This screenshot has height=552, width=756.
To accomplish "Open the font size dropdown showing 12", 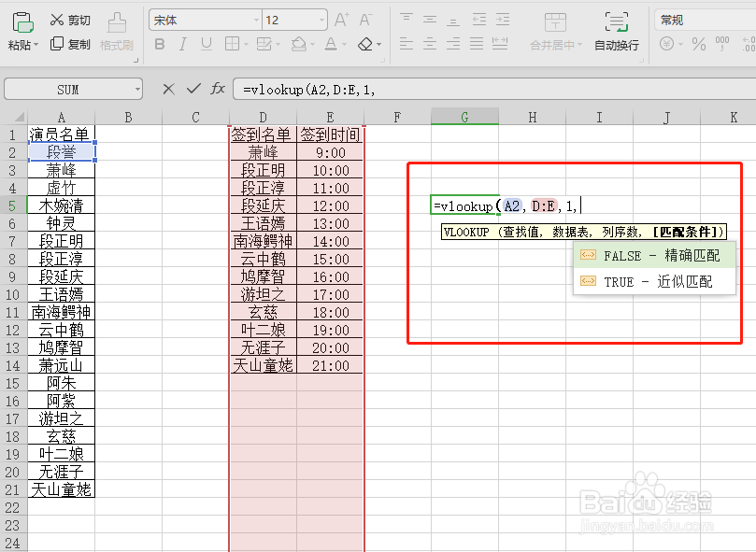I will click(321, 21).
